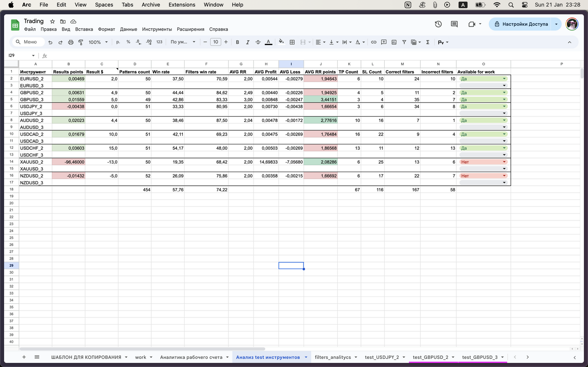Open Archive menu in Arc

[150, 5]
